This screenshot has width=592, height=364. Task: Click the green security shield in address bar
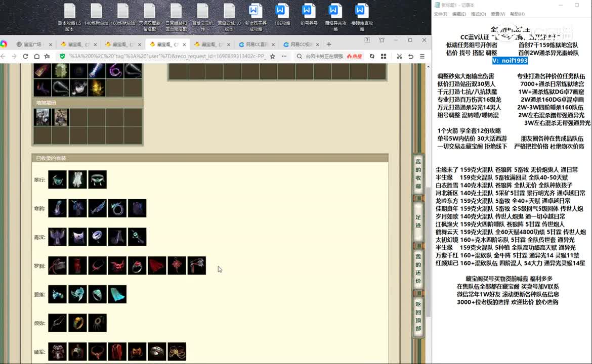coord(62,56)
